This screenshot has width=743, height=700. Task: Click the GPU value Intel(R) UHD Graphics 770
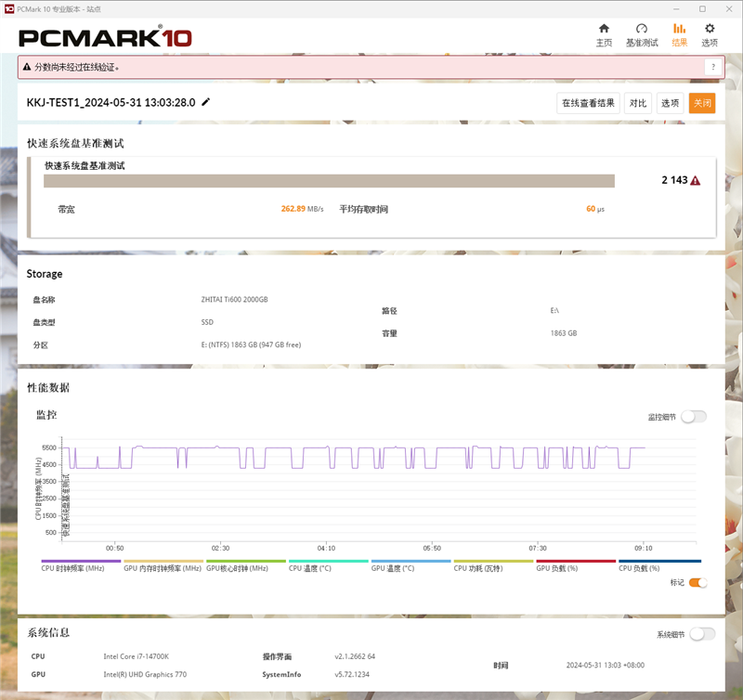click(145, 674)
